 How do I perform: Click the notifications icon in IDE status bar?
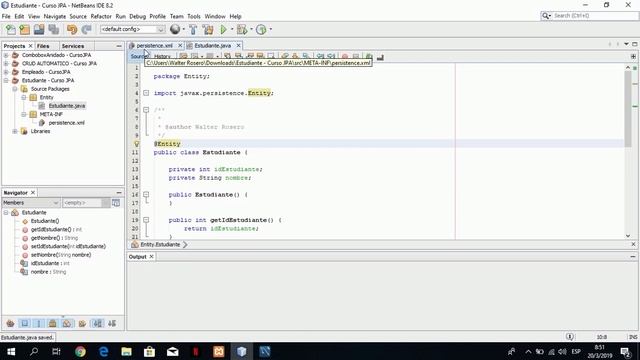coord(570,337)
